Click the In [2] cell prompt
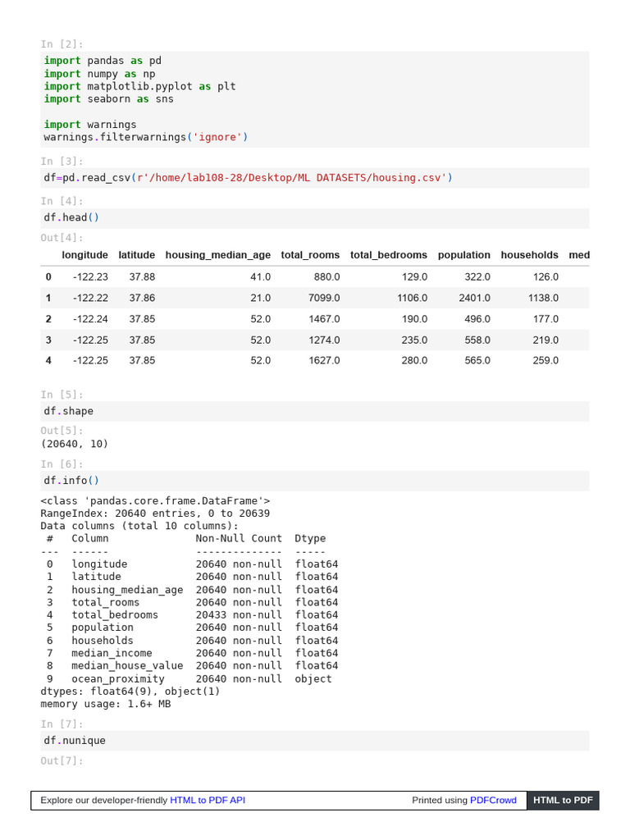Image resolution: width=630 pixels, height=840 pixels. coord(62,44)
